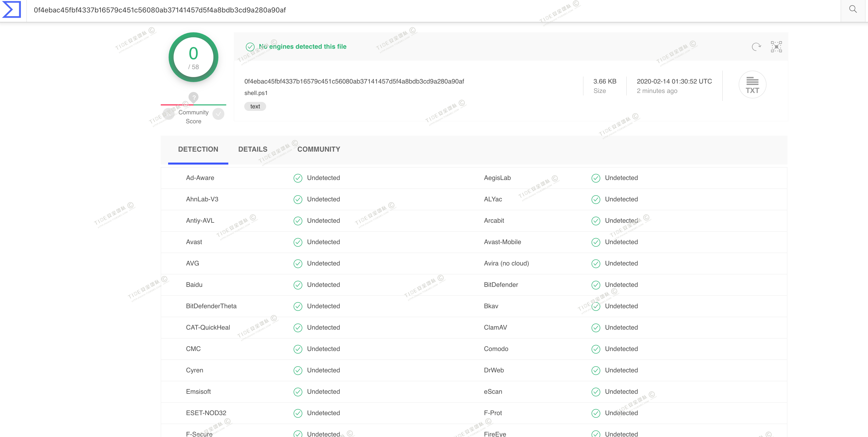Vote harmless with the community checkmark button
This screenshot has height=437, width=868.
[218, 114]
